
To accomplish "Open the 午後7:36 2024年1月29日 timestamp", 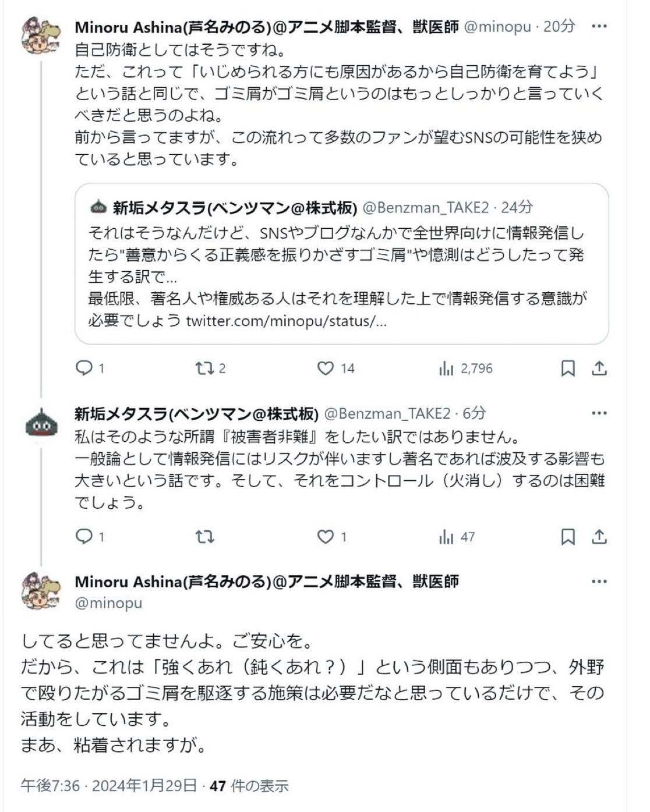I will click(109, 786).
